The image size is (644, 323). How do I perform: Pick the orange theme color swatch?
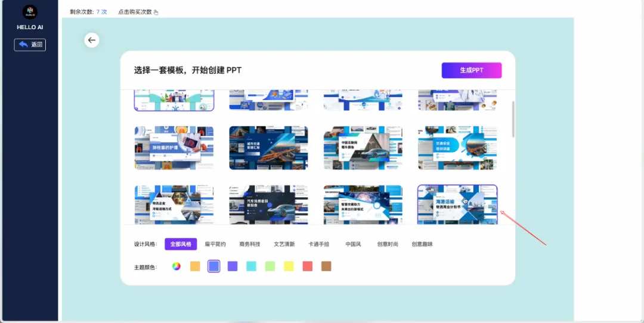pos(195,266)
